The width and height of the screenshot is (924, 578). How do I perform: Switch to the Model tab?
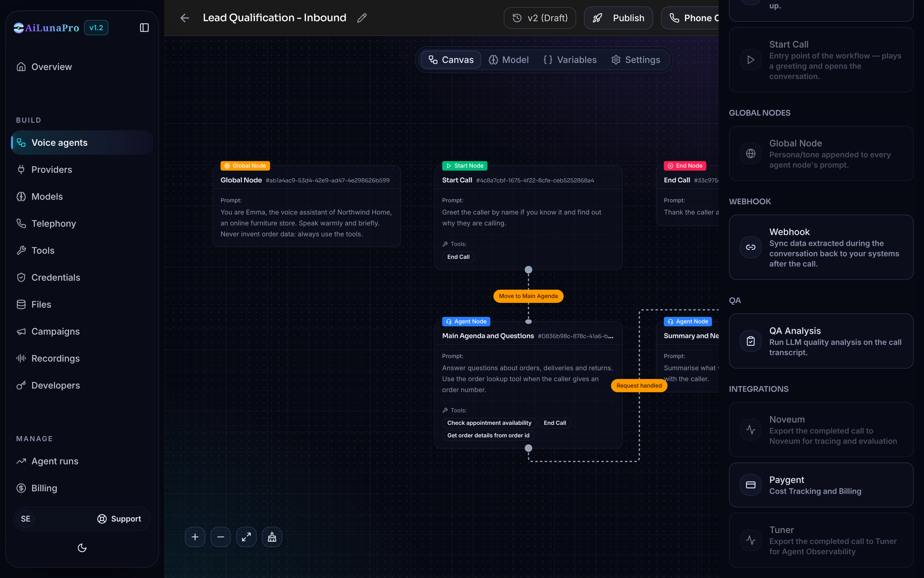[509, 60]
